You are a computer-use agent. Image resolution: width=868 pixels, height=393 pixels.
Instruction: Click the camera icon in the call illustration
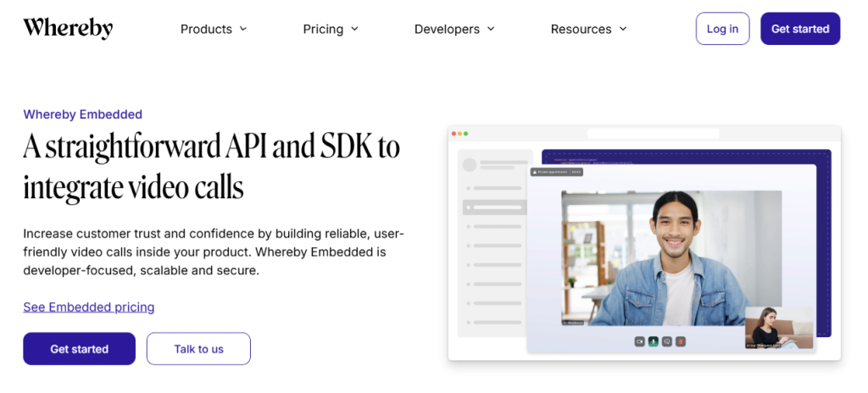639,341
